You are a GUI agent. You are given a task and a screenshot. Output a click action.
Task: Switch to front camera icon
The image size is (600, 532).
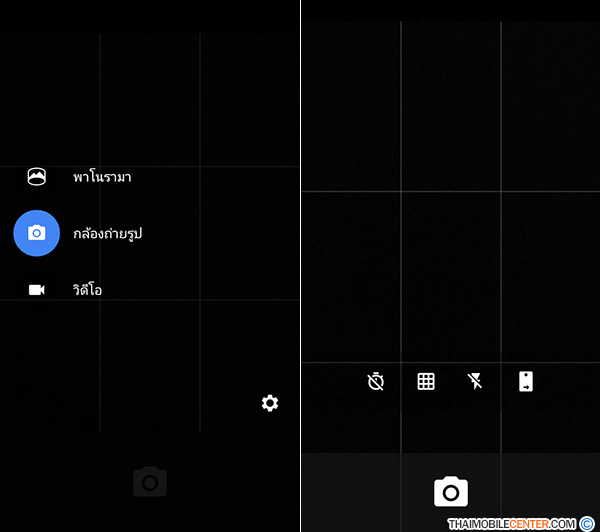526,382
